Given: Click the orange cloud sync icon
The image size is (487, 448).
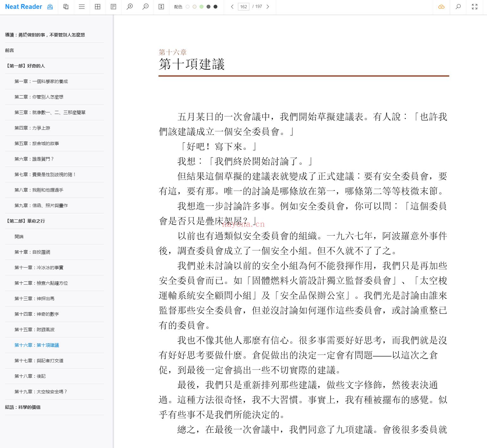Looking at the screenshot, I should click(441, 7).
